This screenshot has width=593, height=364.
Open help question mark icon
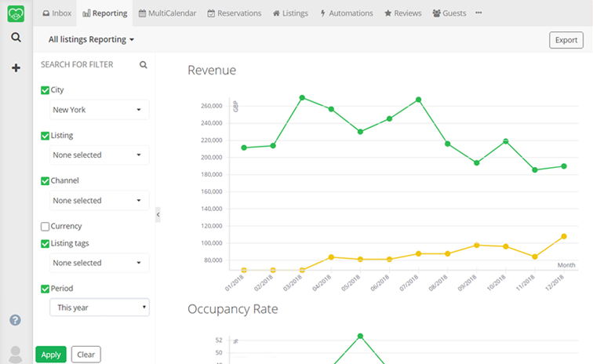(x=15, y=320)
